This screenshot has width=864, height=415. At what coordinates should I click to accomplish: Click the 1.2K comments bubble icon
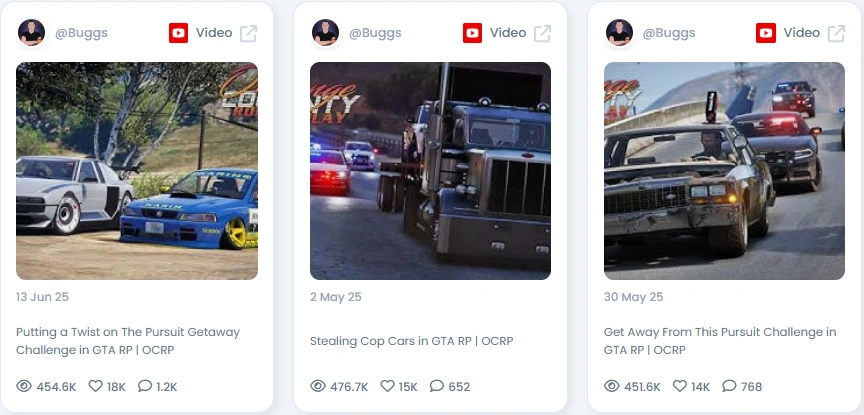click(145, 386)
